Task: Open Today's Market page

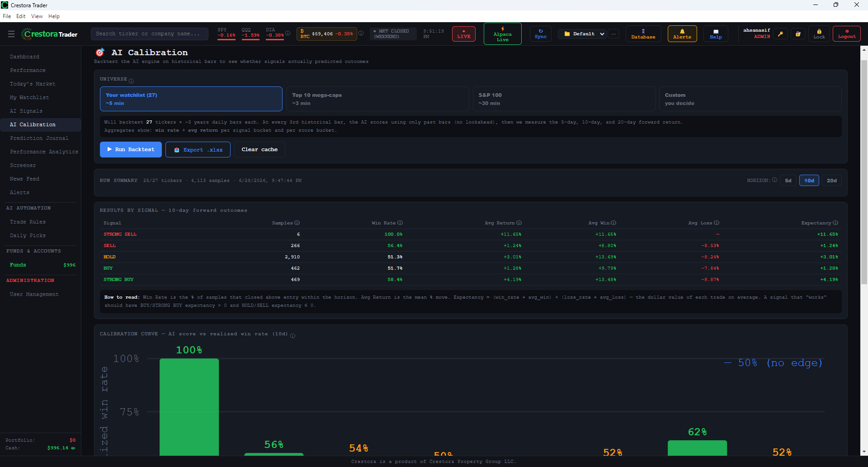Action: pos(41,84)
